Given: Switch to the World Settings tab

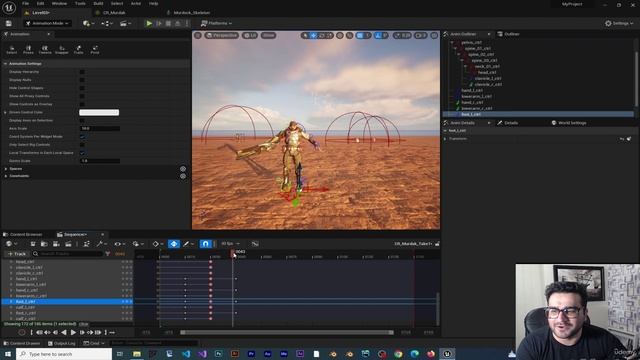Looking at the screenshot, I should coord(569,123).
